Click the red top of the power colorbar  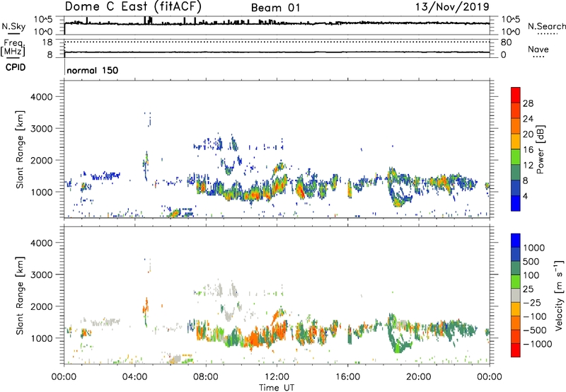pos(516,95)
